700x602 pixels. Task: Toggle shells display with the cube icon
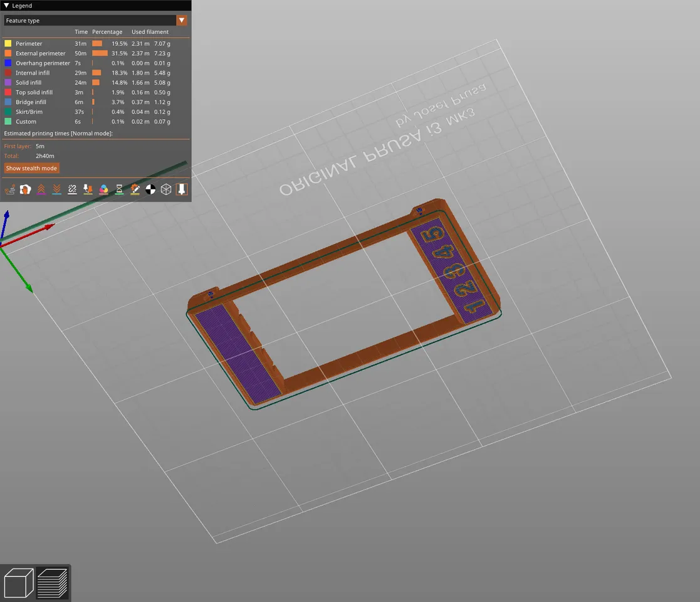point(166,189)
